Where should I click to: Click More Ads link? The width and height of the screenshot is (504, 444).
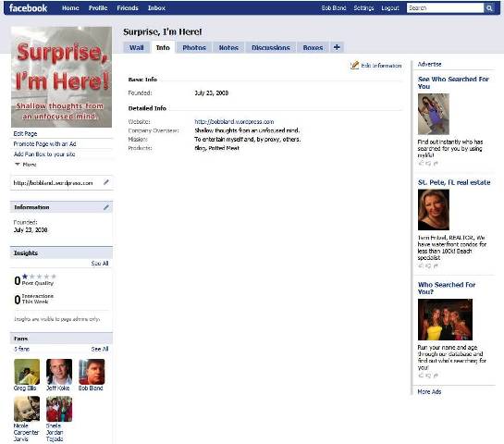pos(429,391)
